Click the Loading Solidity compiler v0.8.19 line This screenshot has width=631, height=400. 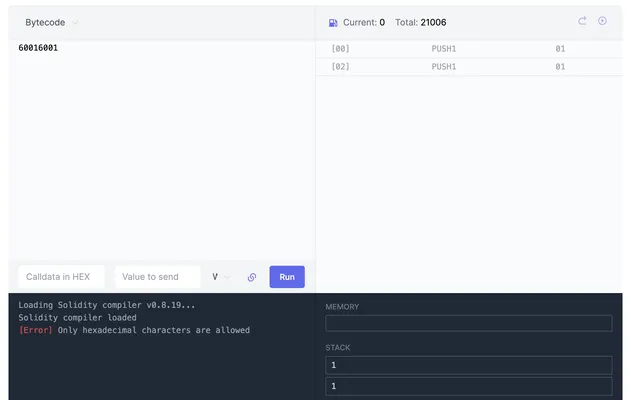107,305
